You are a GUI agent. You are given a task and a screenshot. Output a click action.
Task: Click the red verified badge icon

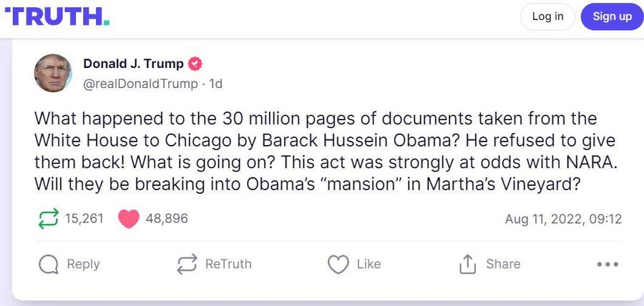pos(195,64)
